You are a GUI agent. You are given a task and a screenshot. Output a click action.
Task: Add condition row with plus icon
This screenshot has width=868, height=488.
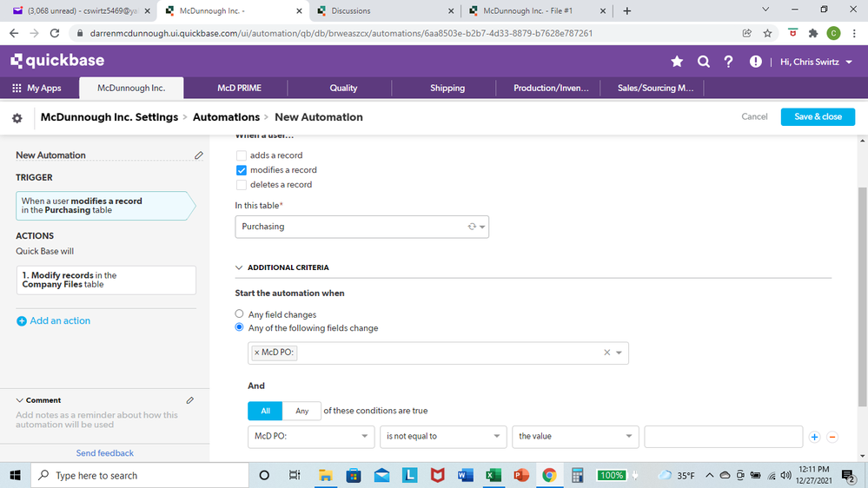(814, 437)
